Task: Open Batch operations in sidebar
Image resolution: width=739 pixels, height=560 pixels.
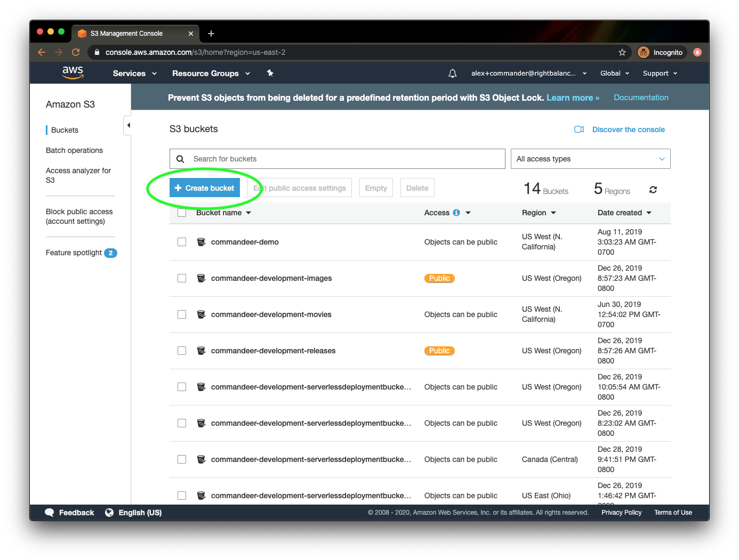Action: [x=74, y=150]
